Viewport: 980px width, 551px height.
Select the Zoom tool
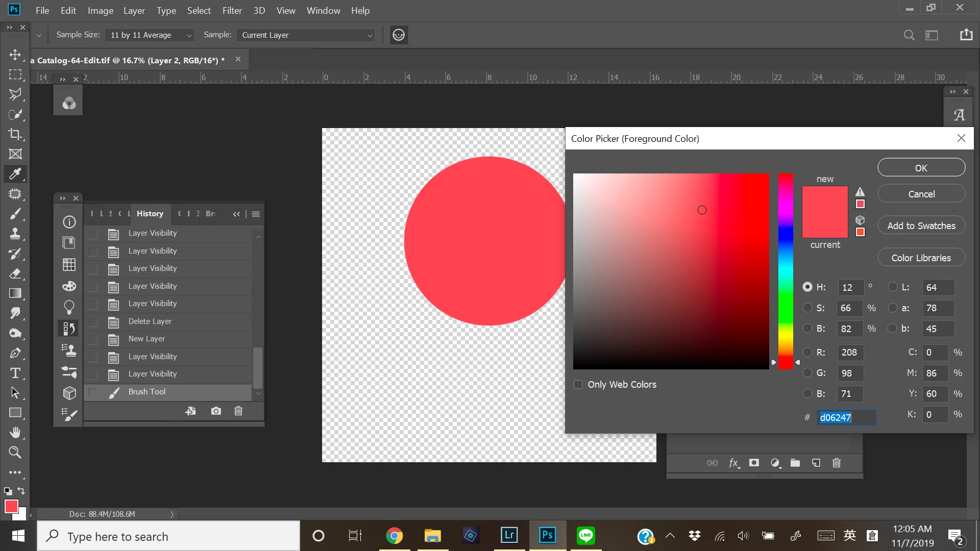[x=15, y=453]
